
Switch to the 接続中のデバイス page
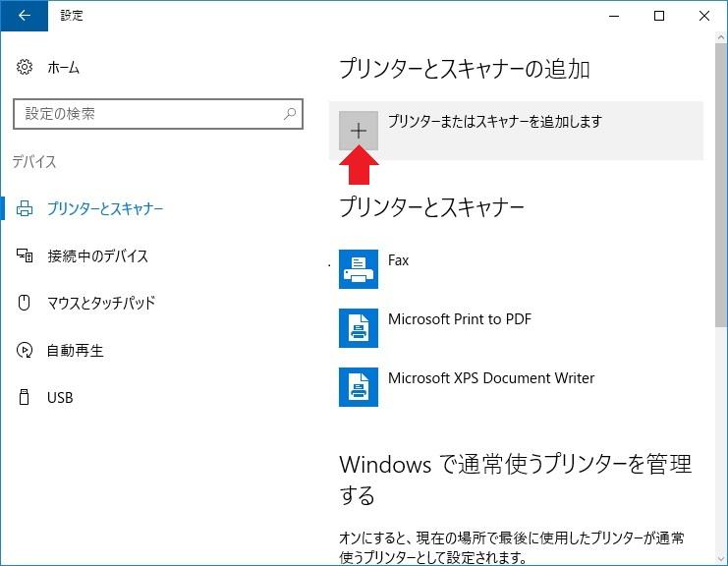[x=97, y=255]
